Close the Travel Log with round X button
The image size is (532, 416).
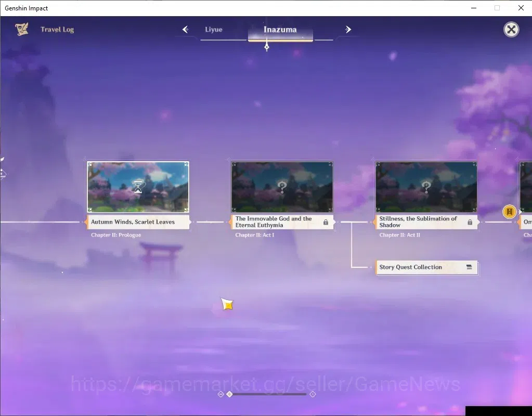[x=511, y=30]
